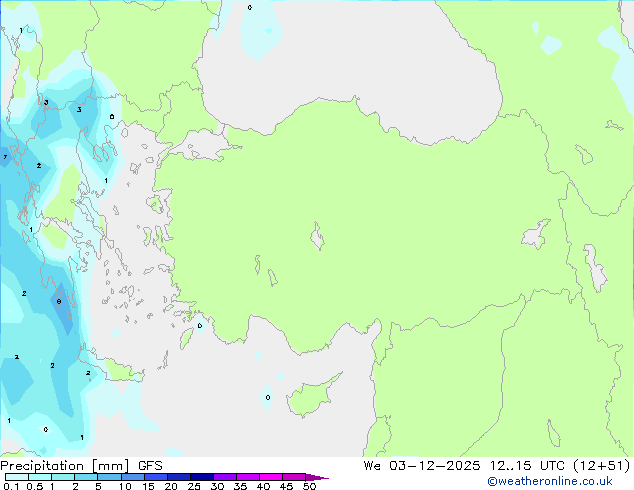Click the '0' value in the Black Sea

[x=249, y=7]
